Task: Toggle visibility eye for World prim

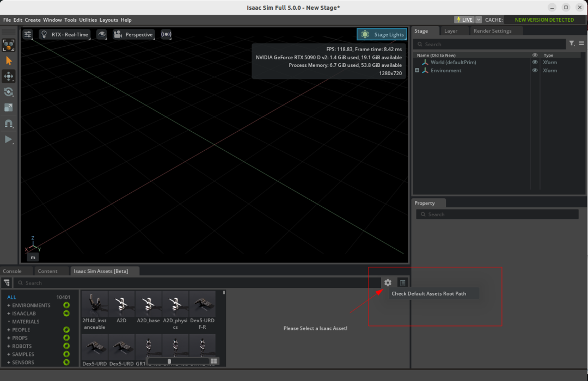Action: 535,62
